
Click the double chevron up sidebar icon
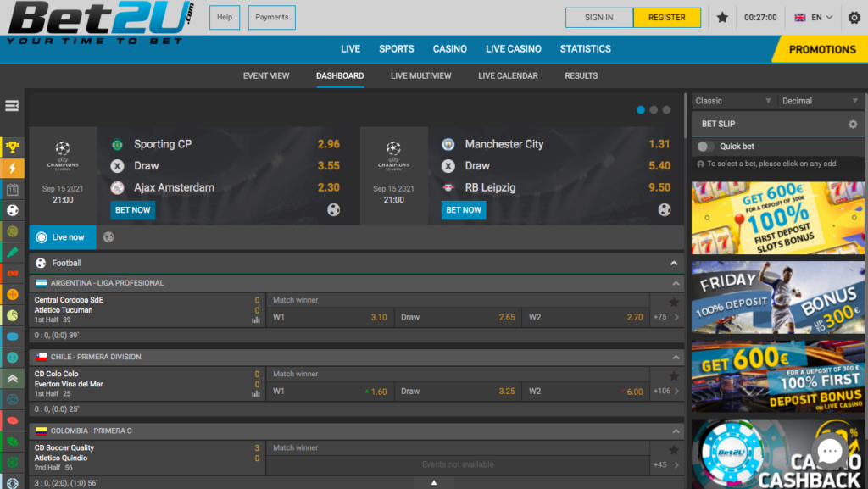coord(12,378)
